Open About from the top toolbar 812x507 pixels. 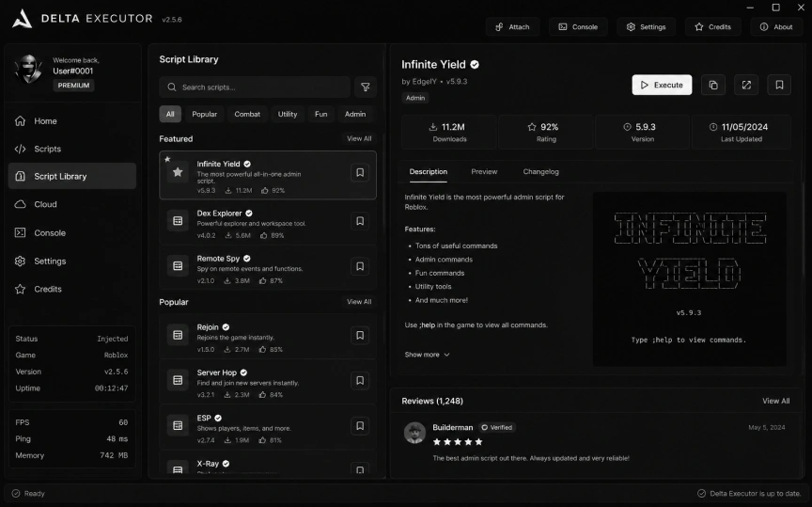click(x=776, y=27)
